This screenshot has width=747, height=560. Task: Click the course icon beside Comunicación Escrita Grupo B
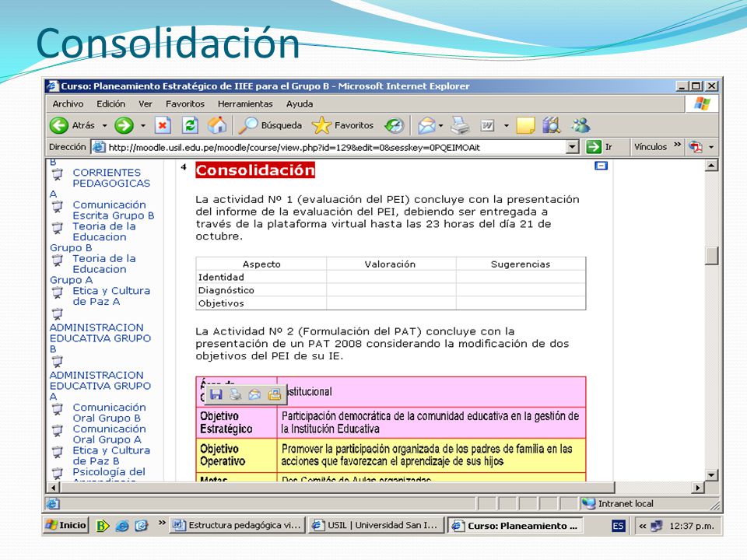(57, 207)
